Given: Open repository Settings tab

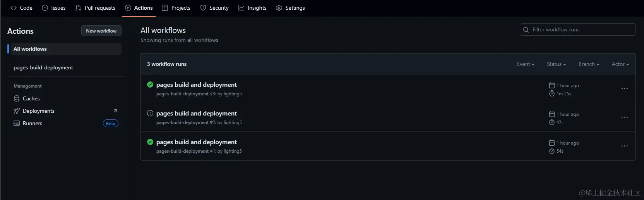Looking at the screenshot, I should (291, 8).
